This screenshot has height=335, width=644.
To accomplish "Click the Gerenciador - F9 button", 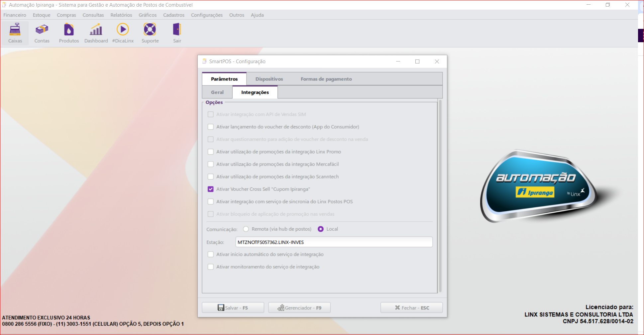I will (x=299, y=308).
